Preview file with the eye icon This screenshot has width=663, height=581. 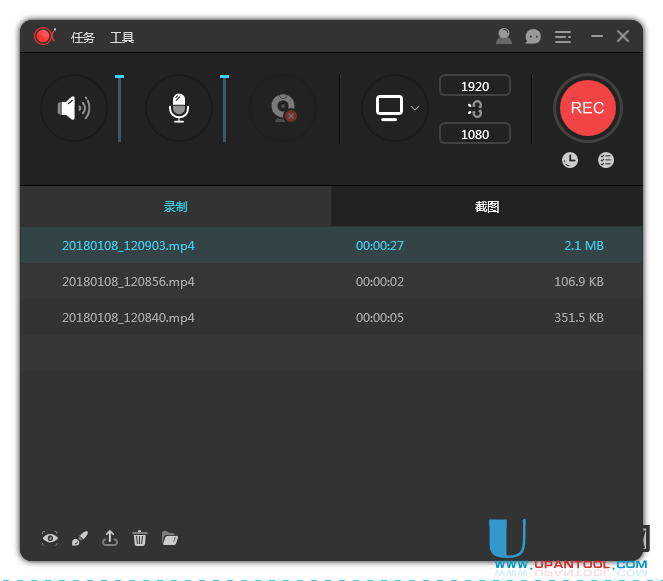tap(50, 539)
